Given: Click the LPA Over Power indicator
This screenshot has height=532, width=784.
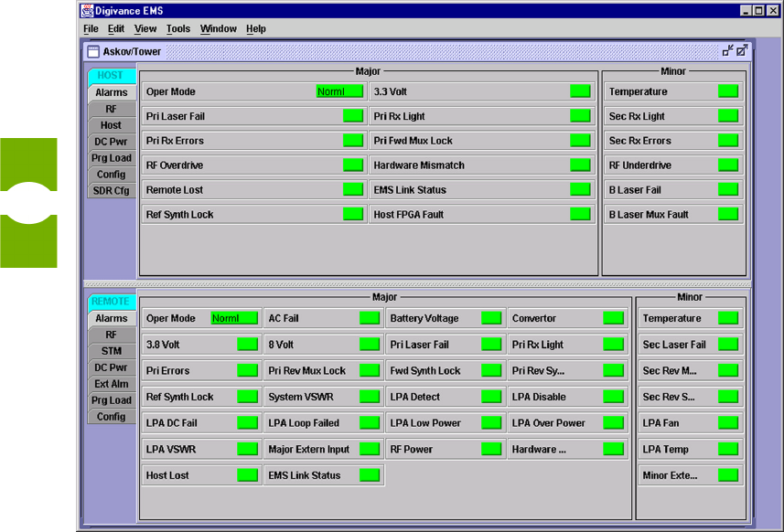Looking at the screenshot, I should 614,422.
